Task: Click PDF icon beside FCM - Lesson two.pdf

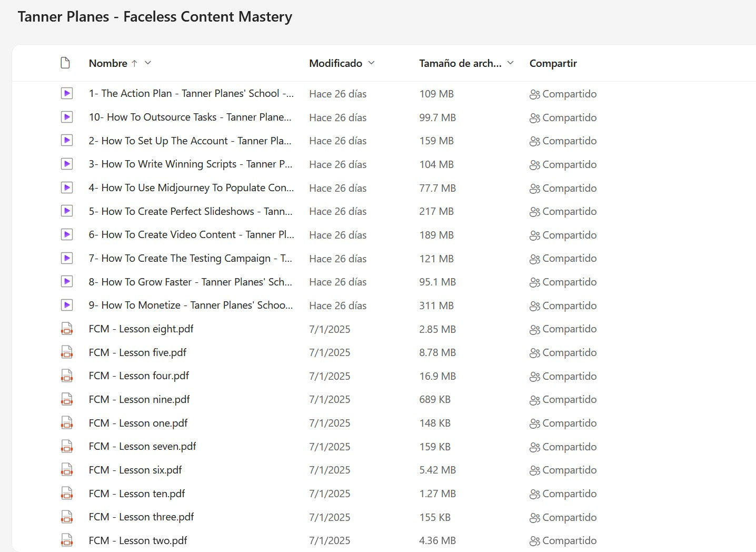Action: click(67, 540)
